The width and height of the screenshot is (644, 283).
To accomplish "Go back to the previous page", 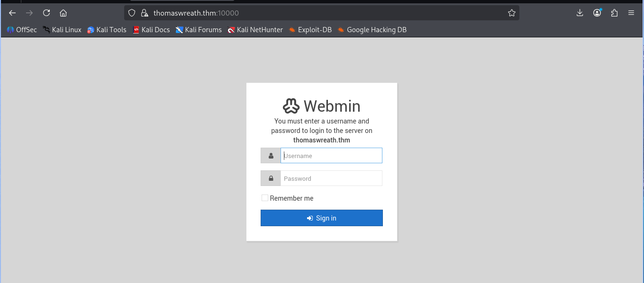I will [x=12, y=13].
